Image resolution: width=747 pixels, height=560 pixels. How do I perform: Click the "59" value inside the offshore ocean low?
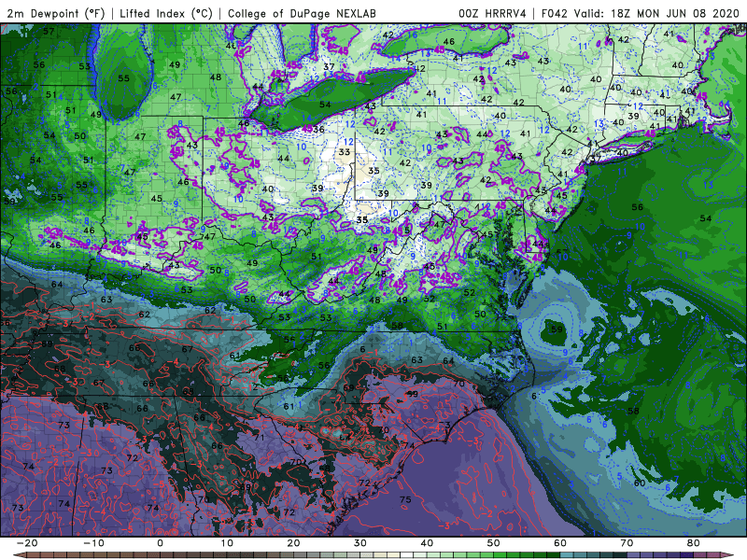[x=557, y=329]
